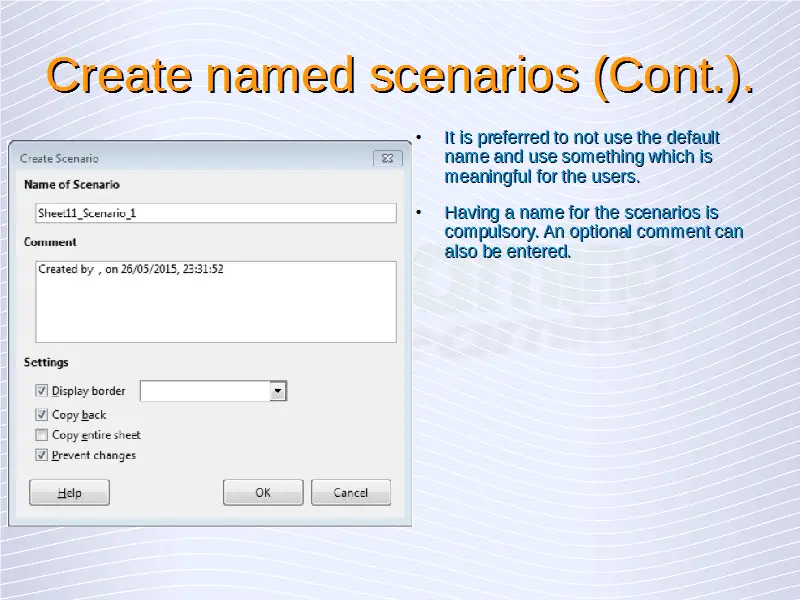Enable the Copy entire sheet checkbox
This screenshot has width=800, height=600.
pos(42,435)
